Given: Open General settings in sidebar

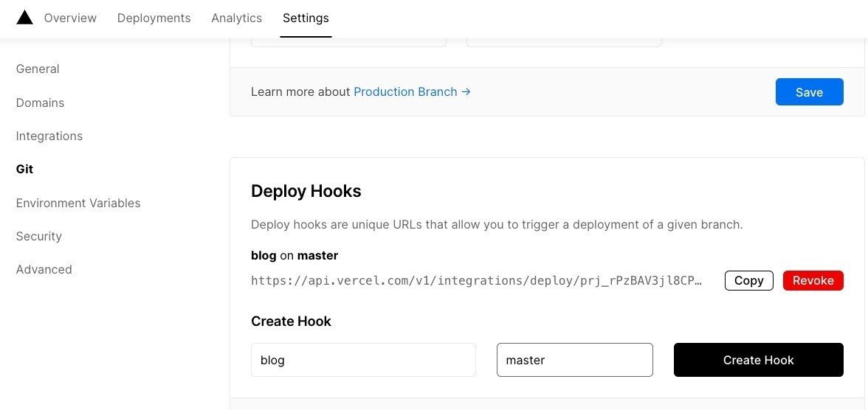Looking at the screenshot, I should (x=38, y=69).
